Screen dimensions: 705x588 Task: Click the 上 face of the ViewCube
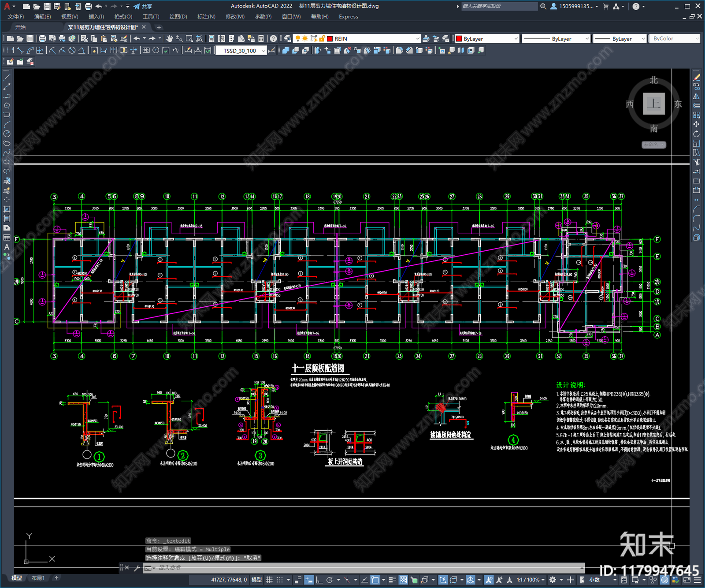(654, 104)
